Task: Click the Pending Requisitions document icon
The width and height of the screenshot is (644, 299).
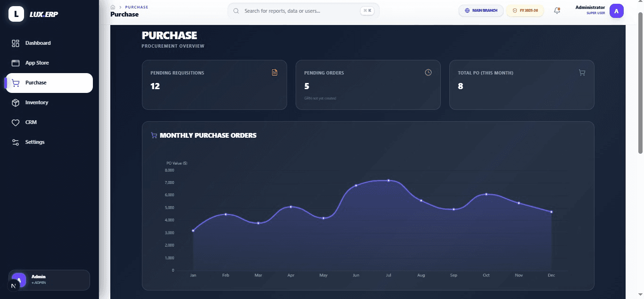Action: pos(274,72)
